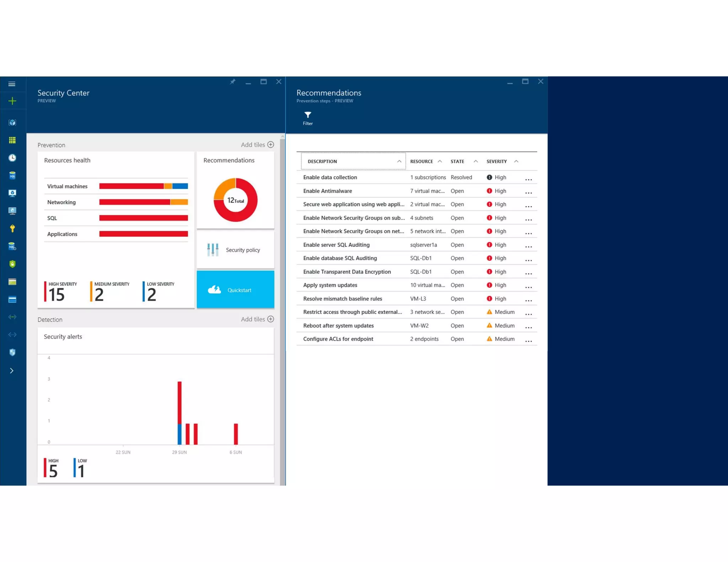Select the Enable Transparent Data Encryption row
The width and height of the screenshot is (728, 562).
347,272
